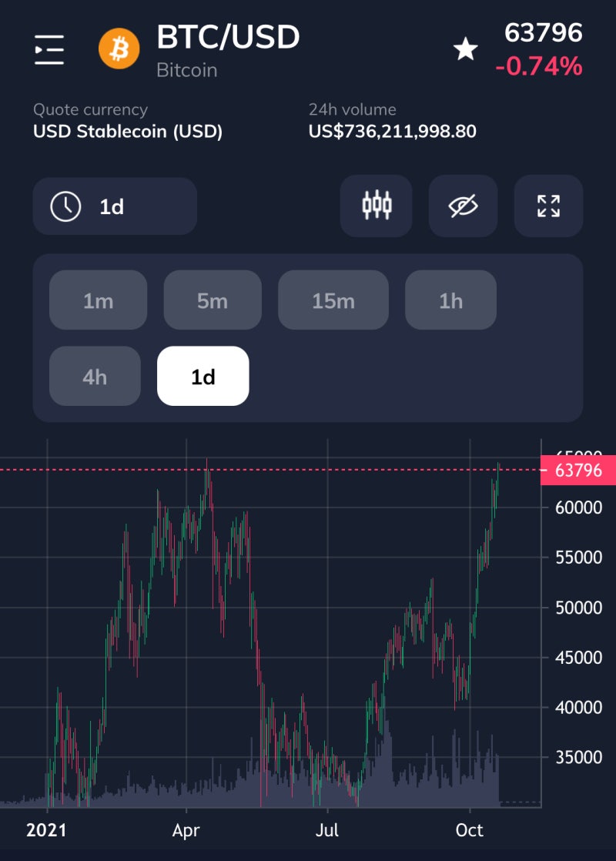The width and height of the screenshot is (616, 861).
Task: Click the red 63796 price tag
Action: pyautogui.click(x=578, y=470)
